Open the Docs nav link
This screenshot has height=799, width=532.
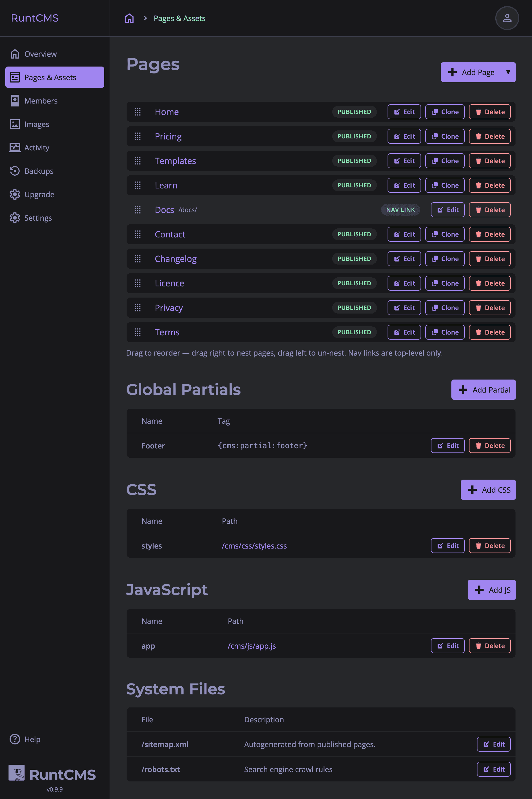pos(164,210)
